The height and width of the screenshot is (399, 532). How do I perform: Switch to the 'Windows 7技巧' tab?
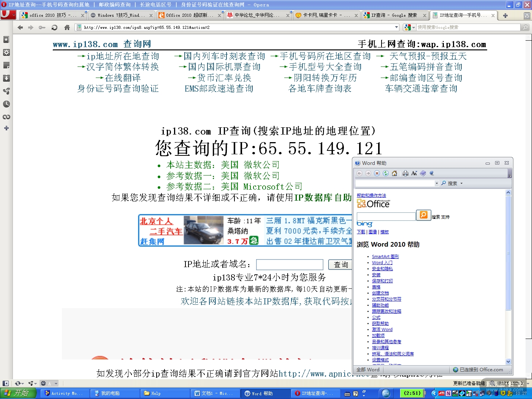[x=122, y=15]
